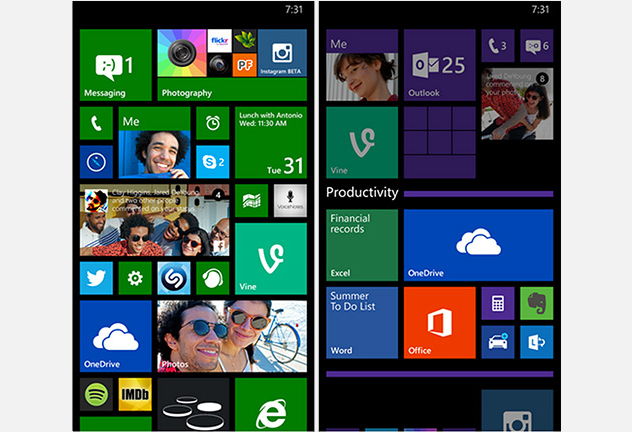
Task: Open the purple empty grid folder tile
Action: [x=440, y=143]
